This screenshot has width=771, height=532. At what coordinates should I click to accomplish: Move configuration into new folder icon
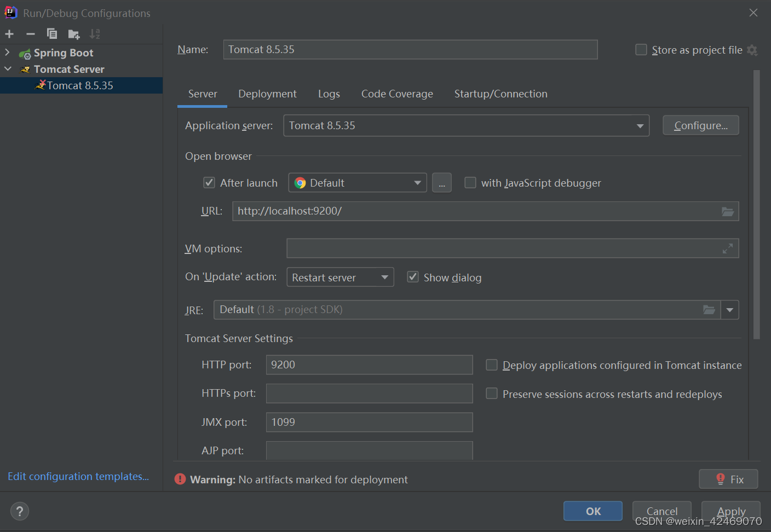[x=74, y=34]
